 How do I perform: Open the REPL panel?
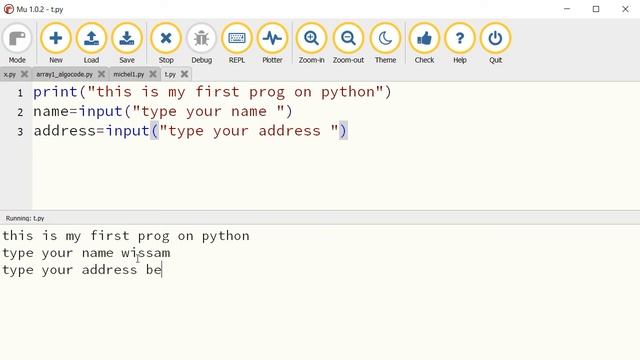coord(237,44)
